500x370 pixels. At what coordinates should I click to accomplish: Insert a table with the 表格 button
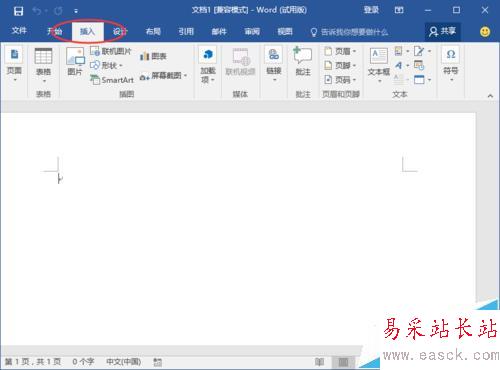43,65
